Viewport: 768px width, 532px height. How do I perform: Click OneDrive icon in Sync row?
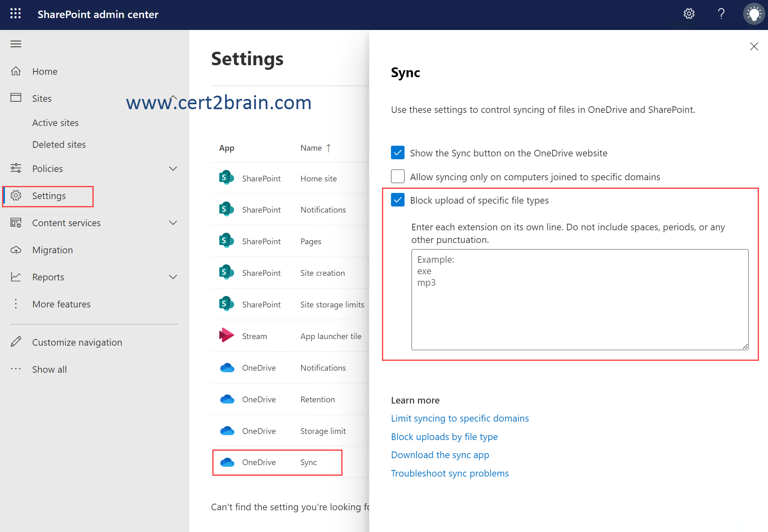click(227, 462)
